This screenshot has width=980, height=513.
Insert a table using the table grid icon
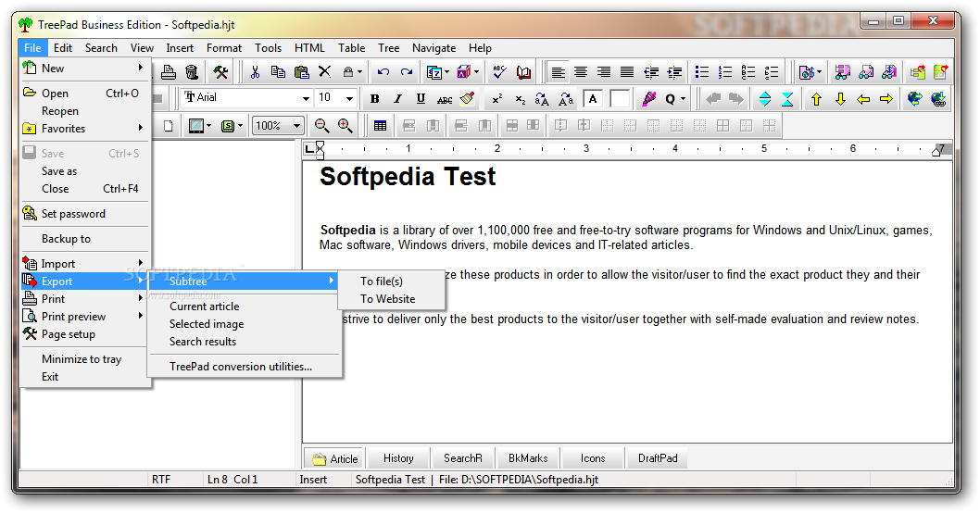[x=380, y=126]
